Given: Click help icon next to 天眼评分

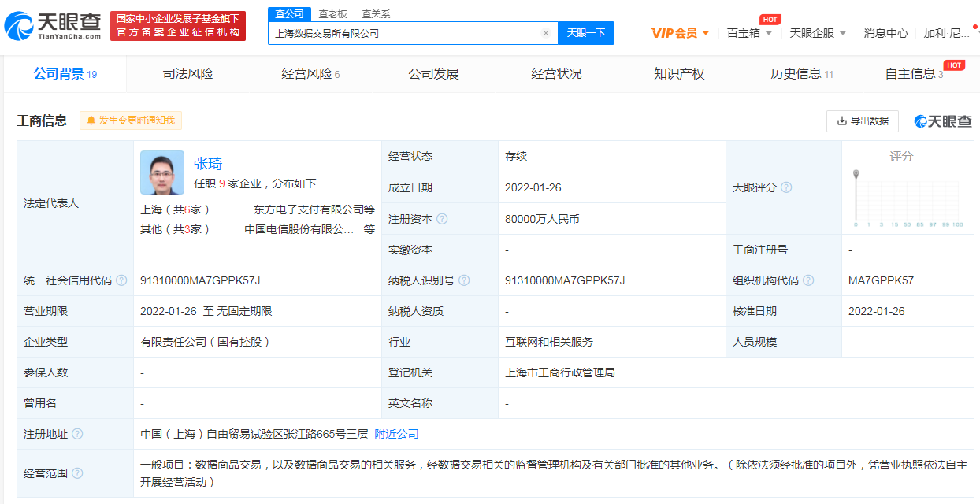Looking at the screenshot, I should click(786, 187).
